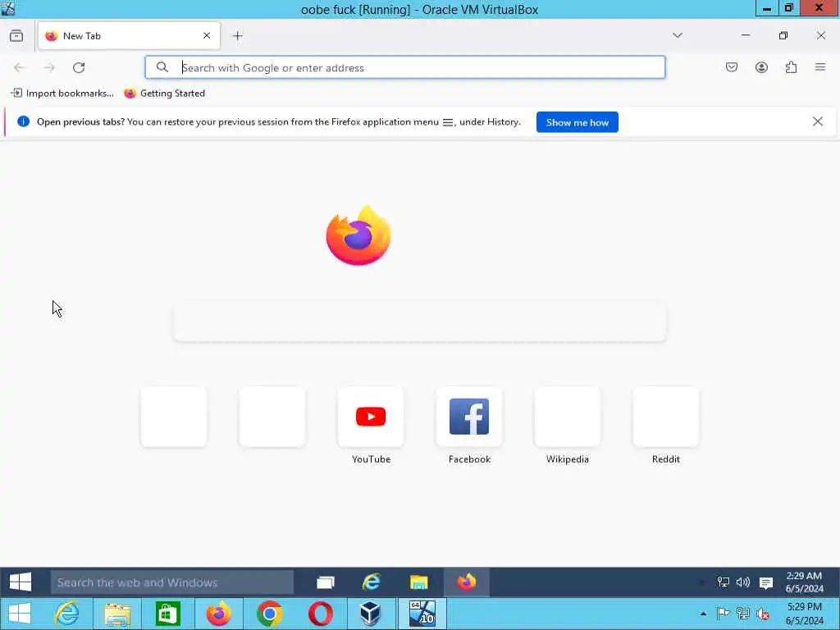Open the host network tray icon
This screenshot has width=840, height=630.
(742, 614)
